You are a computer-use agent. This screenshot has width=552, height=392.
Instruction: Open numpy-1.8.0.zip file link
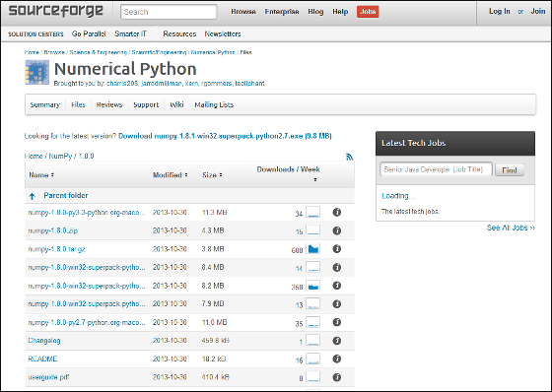pos(53,230)
